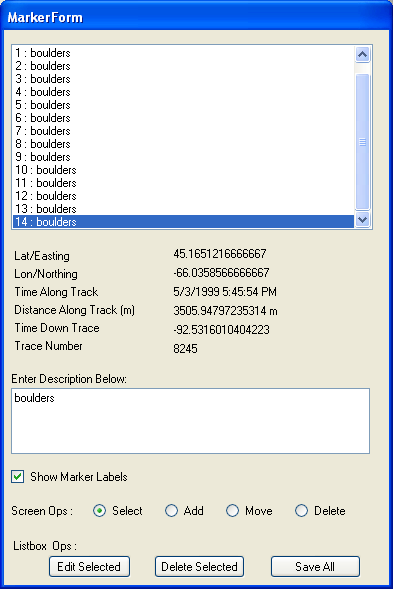
Task: Choose the Move screen ops radio button
Action: [232, 510]
